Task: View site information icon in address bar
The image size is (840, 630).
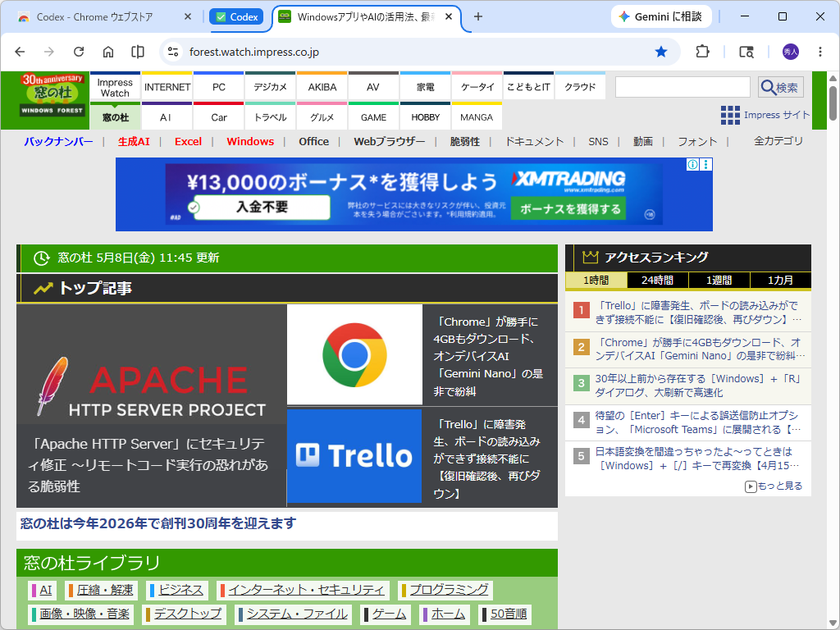Action: click(x=172, y=52)
